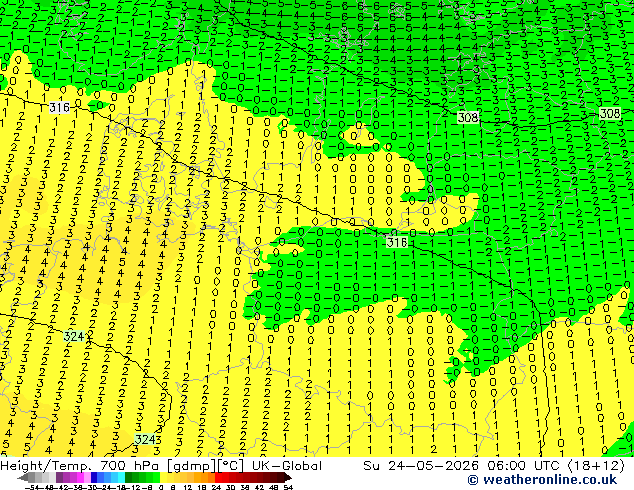Image resolution: width=634 pixels, height=490 pixels.
Task: Click the 'Su 24-05-2026 06:00 UTC' date label
Action: [462, 466]
